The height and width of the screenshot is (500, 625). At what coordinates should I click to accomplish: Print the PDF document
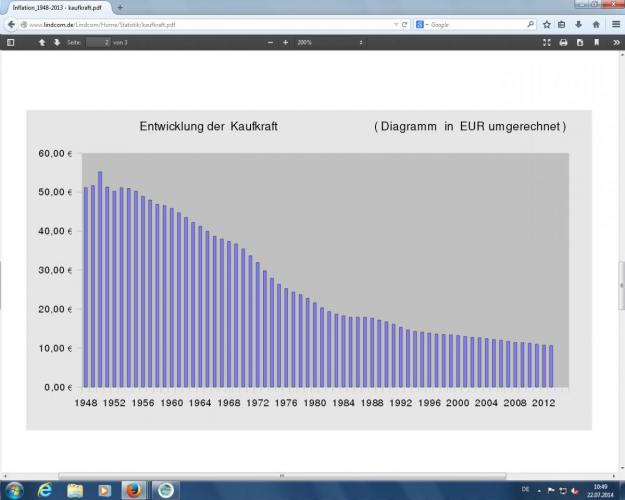564,43
